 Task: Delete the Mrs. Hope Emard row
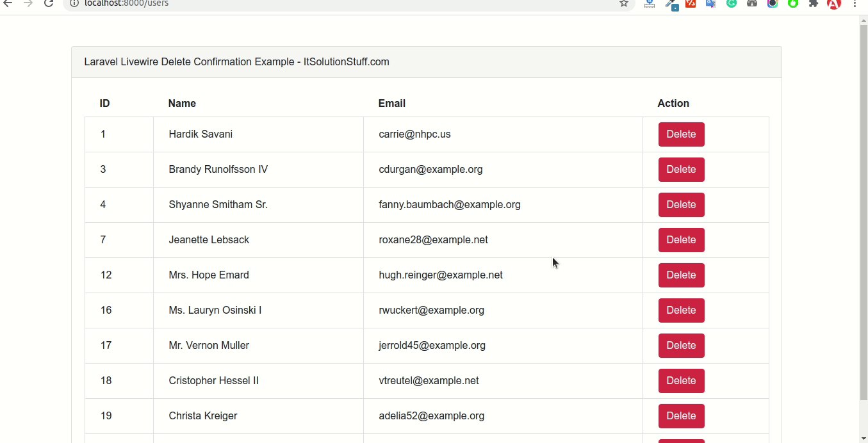click(681, 275)
